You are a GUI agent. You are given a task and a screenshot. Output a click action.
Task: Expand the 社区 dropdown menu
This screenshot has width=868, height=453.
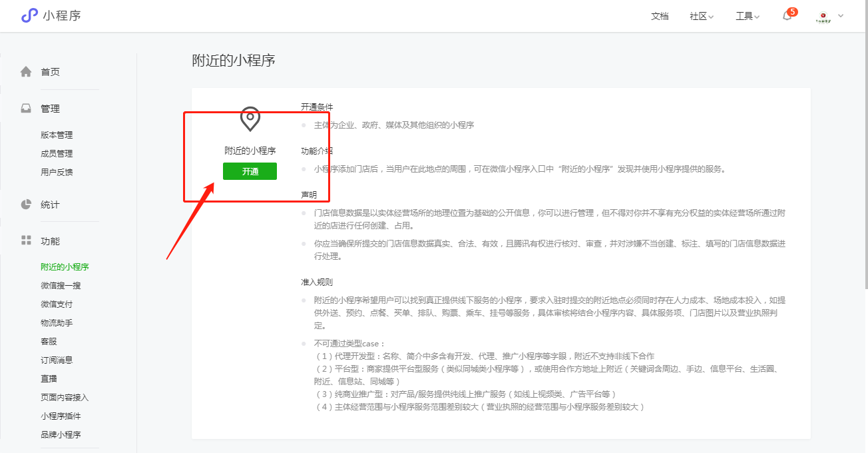(x=702, y=16)
